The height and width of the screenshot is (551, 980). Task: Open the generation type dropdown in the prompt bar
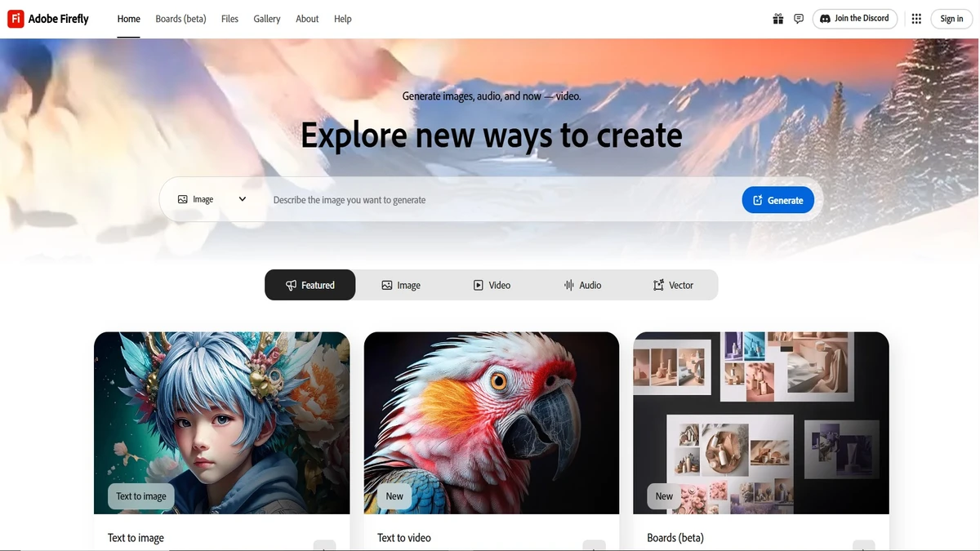tap(242, 198)
